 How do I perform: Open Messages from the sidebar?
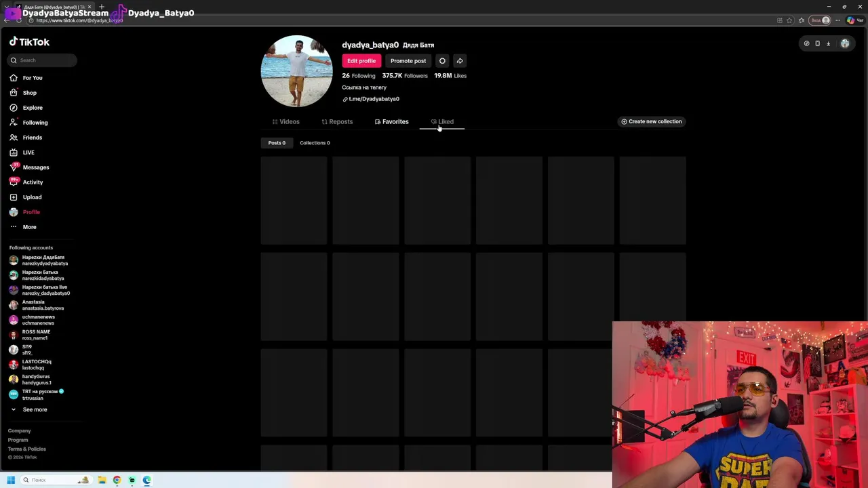29,167
